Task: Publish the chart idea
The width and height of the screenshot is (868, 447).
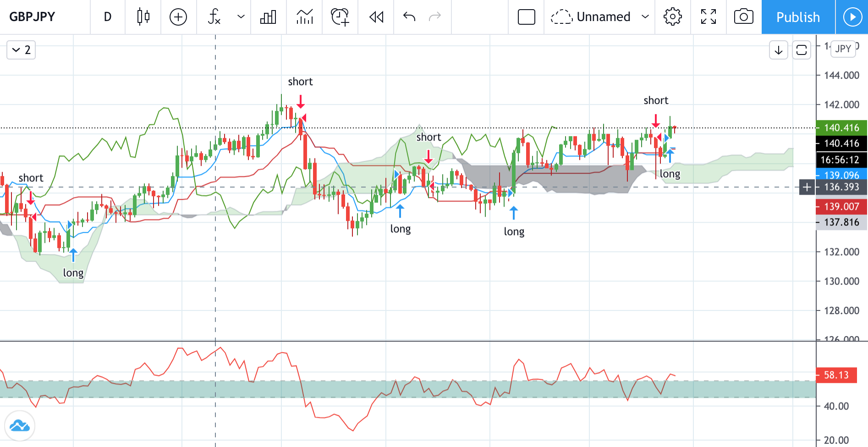Action: pos(798,17)
